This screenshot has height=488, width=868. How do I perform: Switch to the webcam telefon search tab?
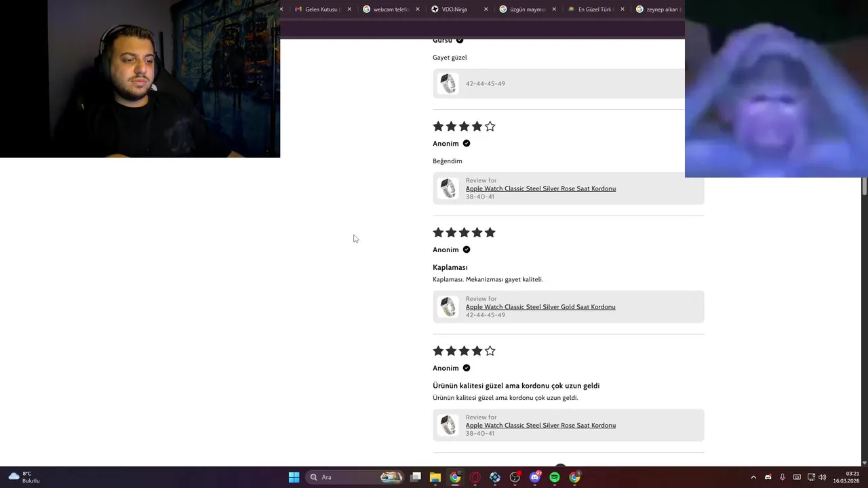pyautogui.click(x=390, y=9)
